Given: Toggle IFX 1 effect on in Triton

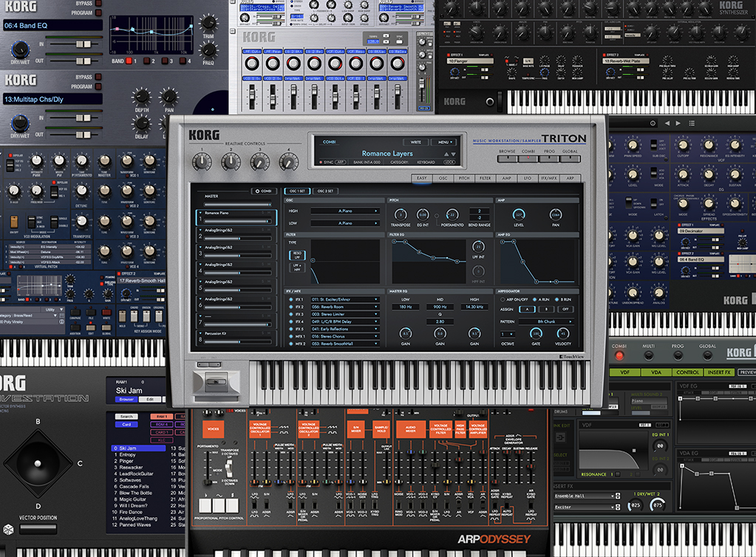Looking at the screenshot, I should tap(291, 300).
